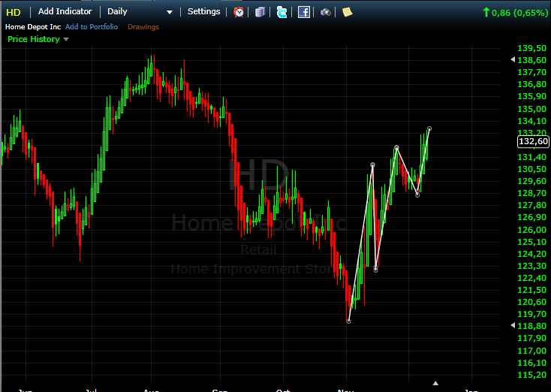551x392 pixels.
Task: Click the white triangle marker on time axis
Action: [435, 383]
